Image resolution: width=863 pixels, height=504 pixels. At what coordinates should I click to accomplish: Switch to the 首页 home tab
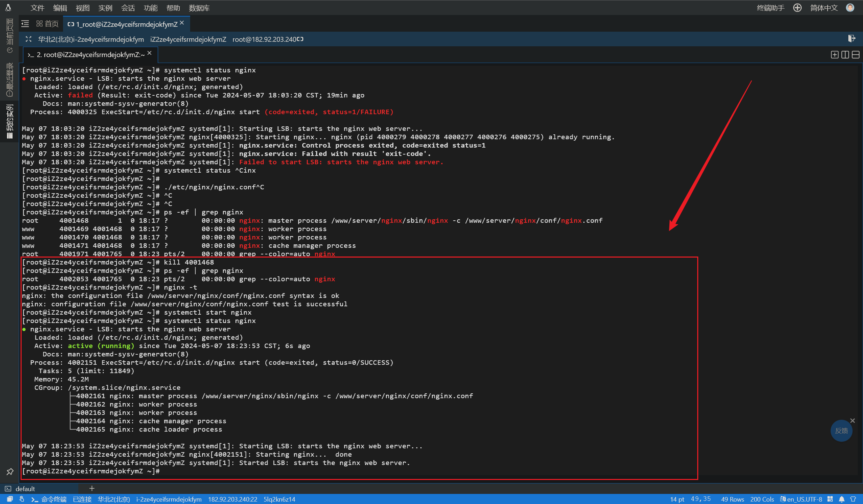pyautogui.click(x=47, y=24)
